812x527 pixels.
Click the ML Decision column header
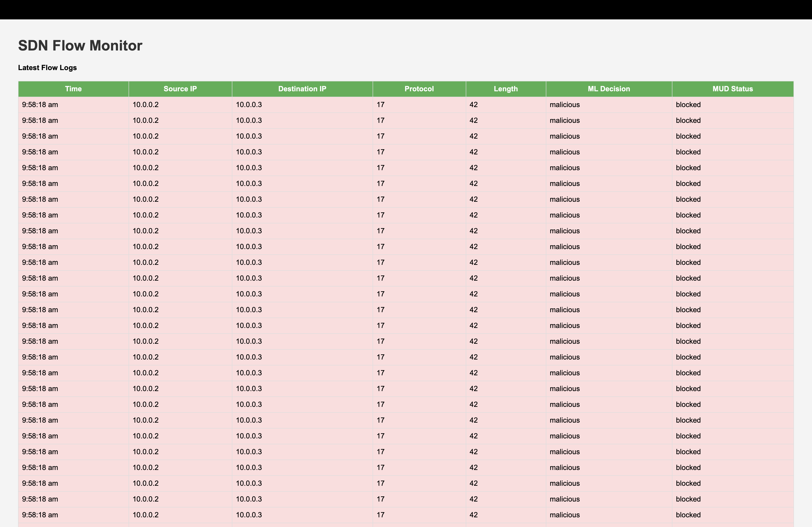click(609, 89)
